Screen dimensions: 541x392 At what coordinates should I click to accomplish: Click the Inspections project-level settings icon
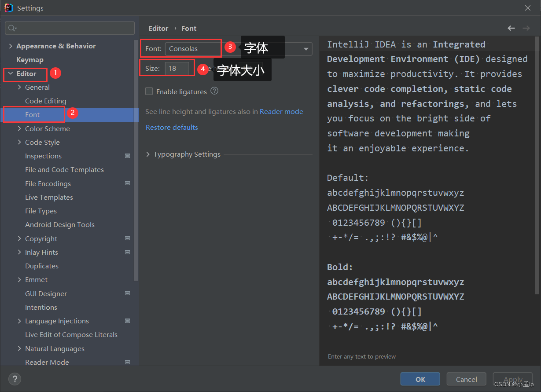pyautogui.click(x=127, y=156)
